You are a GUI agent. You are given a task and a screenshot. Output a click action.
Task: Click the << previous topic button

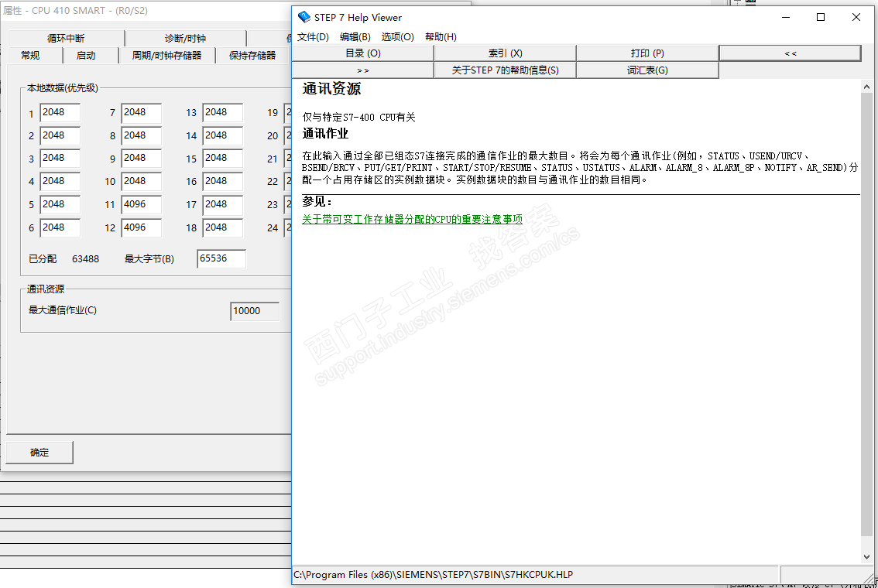point(790,53)
